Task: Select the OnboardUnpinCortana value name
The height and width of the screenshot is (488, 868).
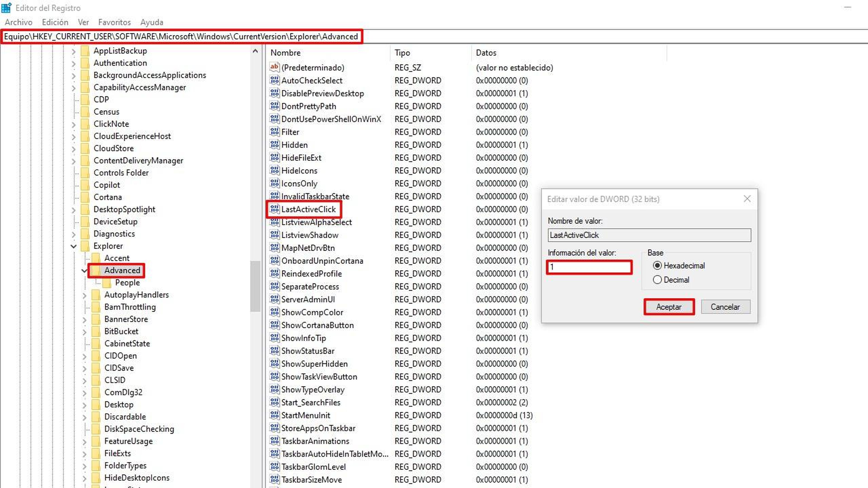Action: pyautogui.click(x=322, y=261)
